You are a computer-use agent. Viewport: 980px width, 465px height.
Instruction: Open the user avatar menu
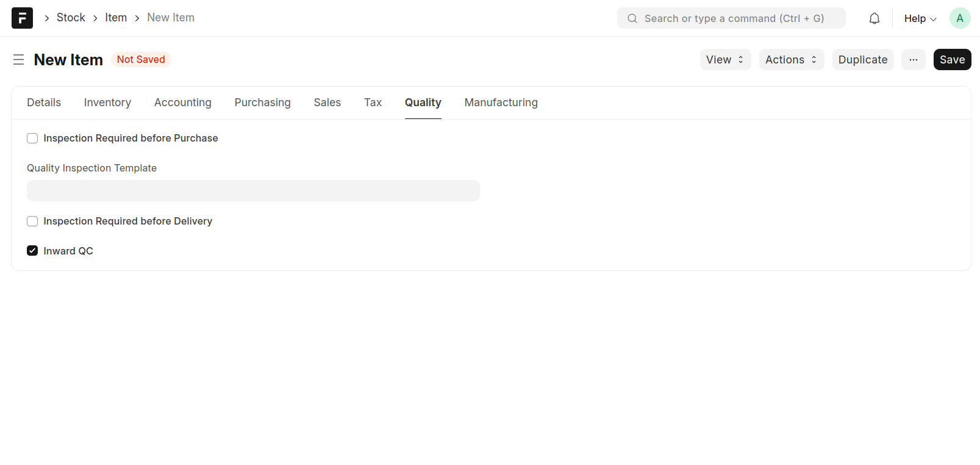pos(959,18)
